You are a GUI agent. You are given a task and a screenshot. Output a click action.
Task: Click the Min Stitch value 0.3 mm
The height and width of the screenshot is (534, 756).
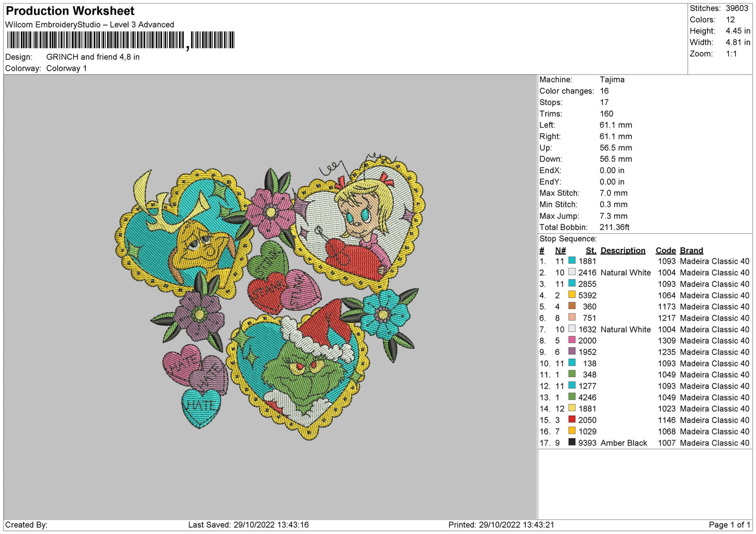(x=614, y=204)
